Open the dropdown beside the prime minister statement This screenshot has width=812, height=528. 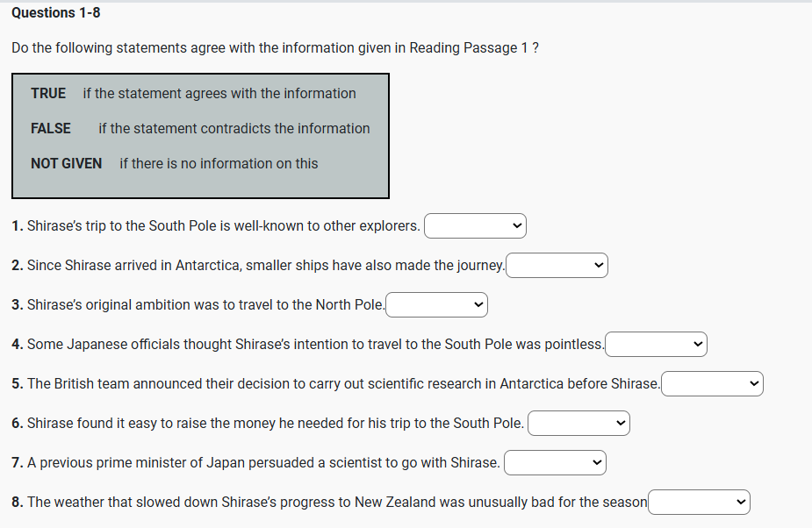coord(555,462)
